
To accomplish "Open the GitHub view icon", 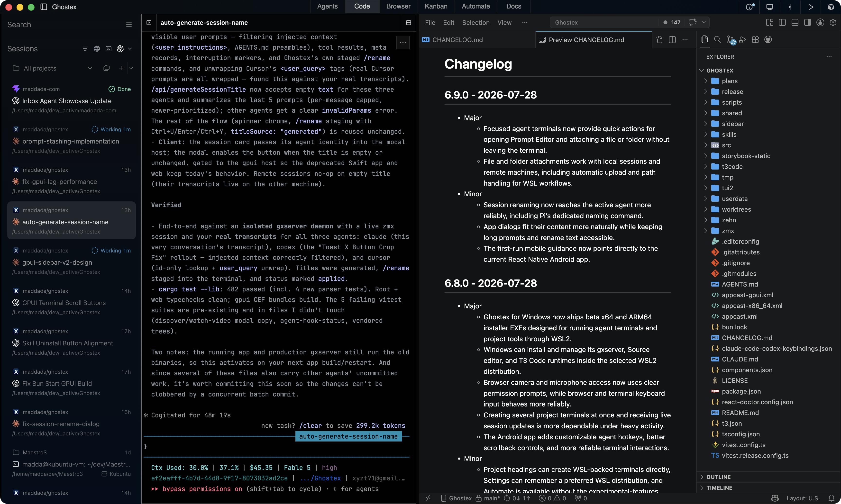I will [x=768, y=40].
